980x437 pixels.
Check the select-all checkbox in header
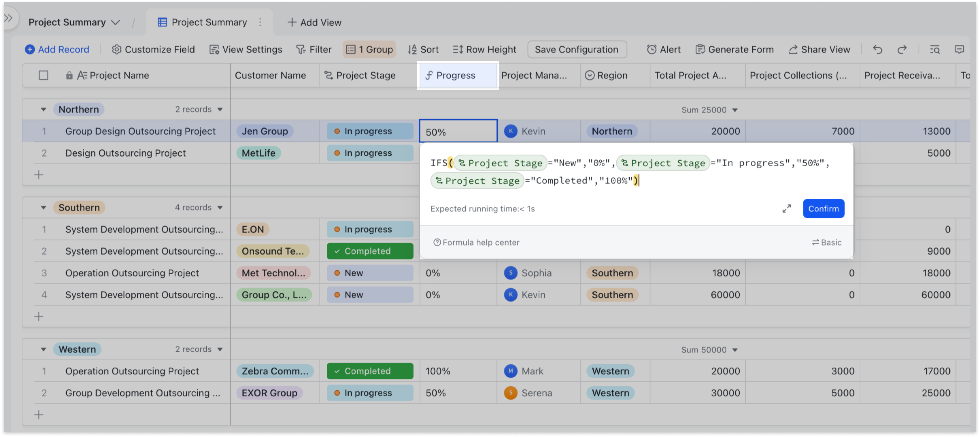pyautogui.click(x=43, y=75)
